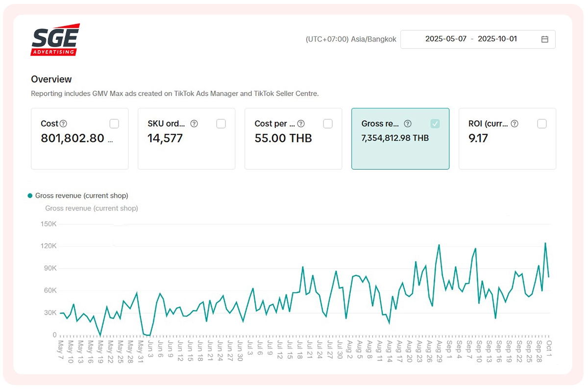Viewport: 588px width, 389px height.
Task: Click the Gross revenue (current shop) legend label
Action: pos(81,196)
